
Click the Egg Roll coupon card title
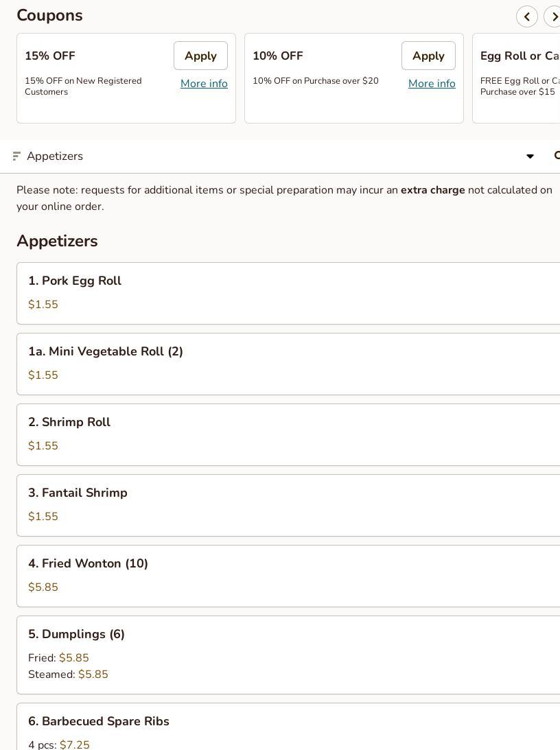click(520, 56)
